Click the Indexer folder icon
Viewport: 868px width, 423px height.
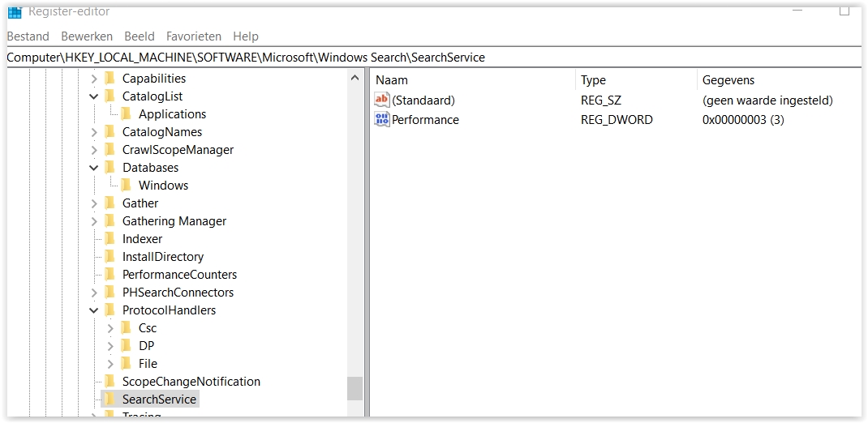pos(110,238)
